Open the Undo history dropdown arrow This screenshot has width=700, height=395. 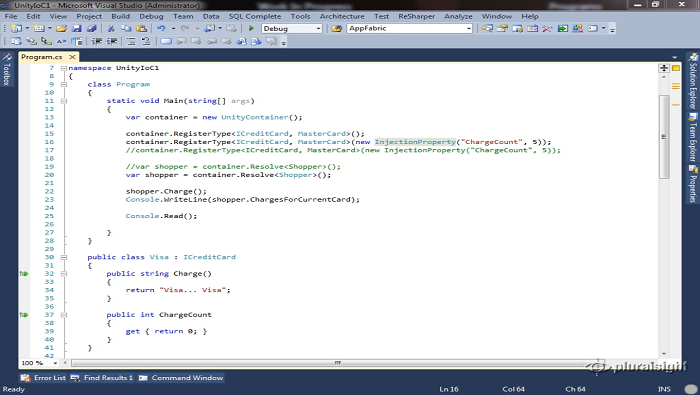[173, 29]
